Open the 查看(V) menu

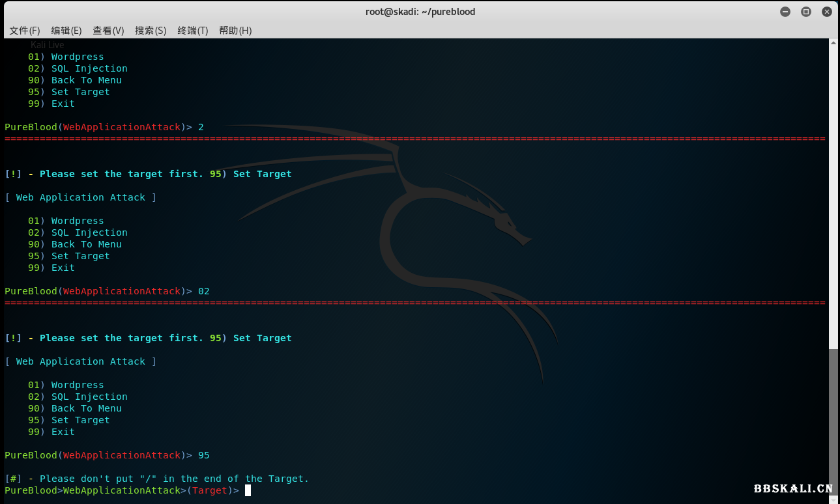click(108, 31)
